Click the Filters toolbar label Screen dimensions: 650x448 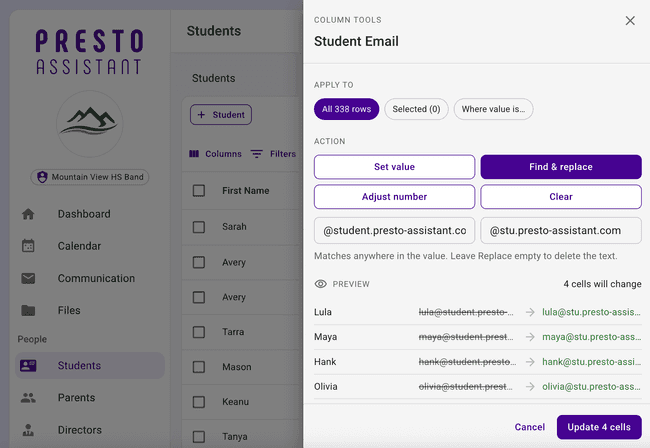click(x=283, y=154)
